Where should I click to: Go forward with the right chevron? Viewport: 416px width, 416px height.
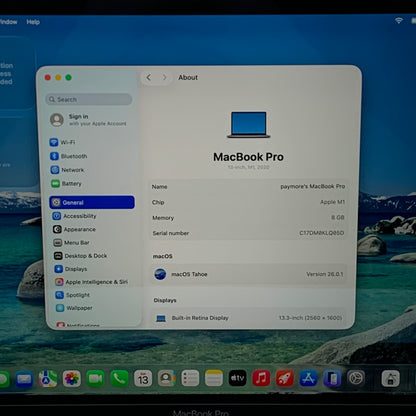pos(164,77)
